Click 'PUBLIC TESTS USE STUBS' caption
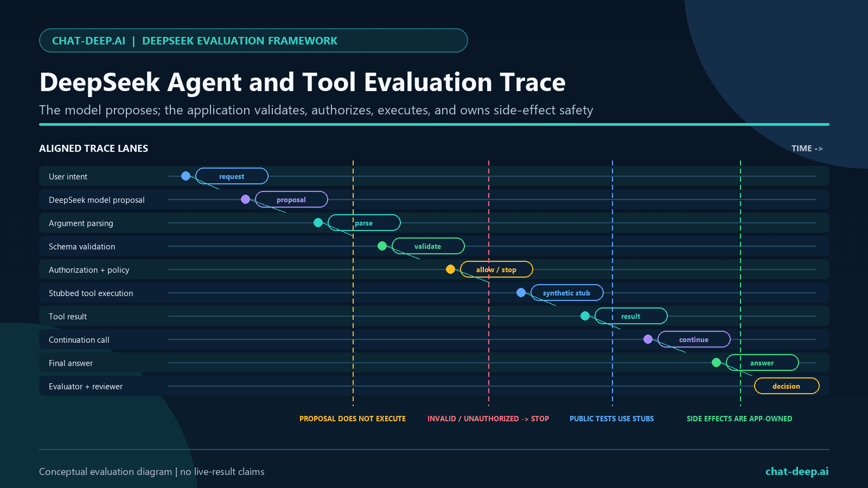 [611, 419]
